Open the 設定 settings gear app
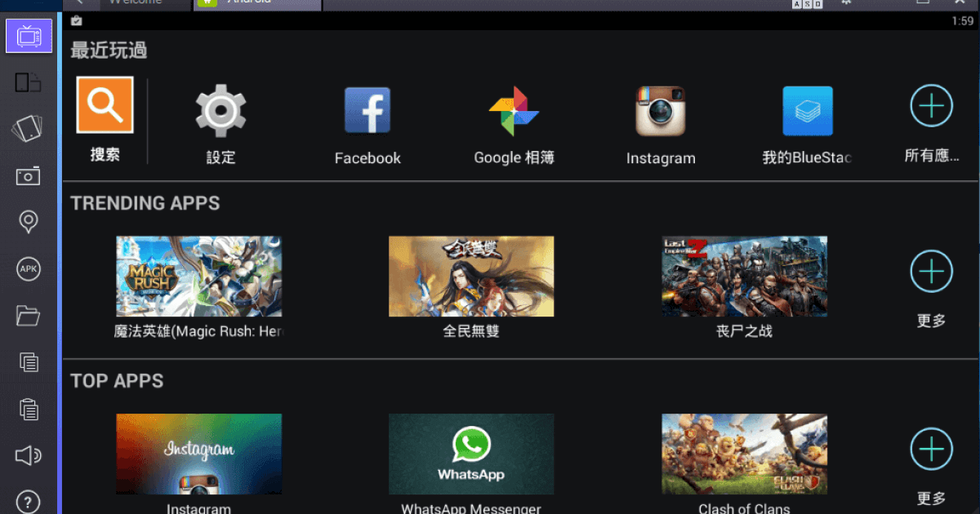Image resolution: width=980 pixels, height=514 pixels. click(x=220, y=111)
